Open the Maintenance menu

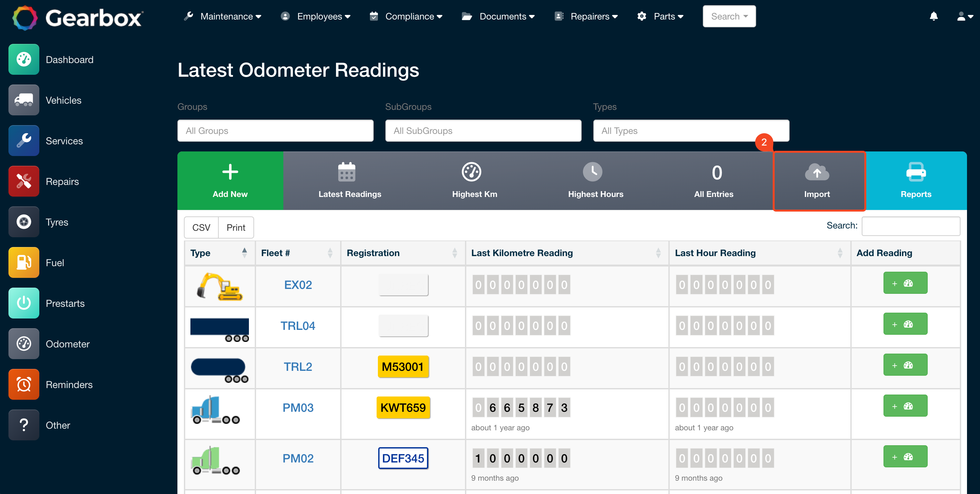pos(222,16)
